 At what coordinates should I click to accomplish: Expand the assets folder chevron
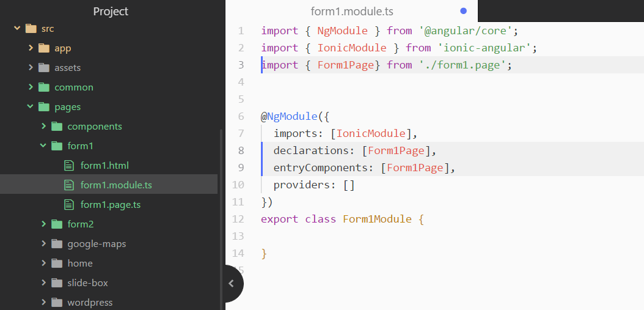31,67
